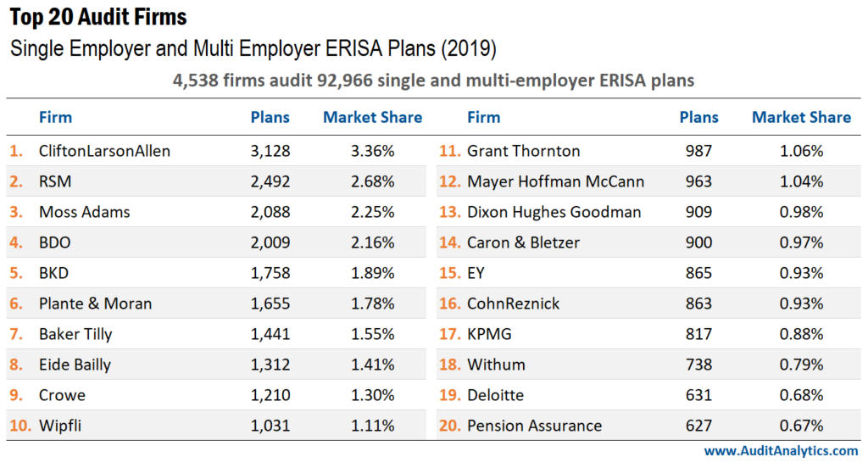Click the 1.30% market share value
The image size is (868, 468).
click(373, 395)
